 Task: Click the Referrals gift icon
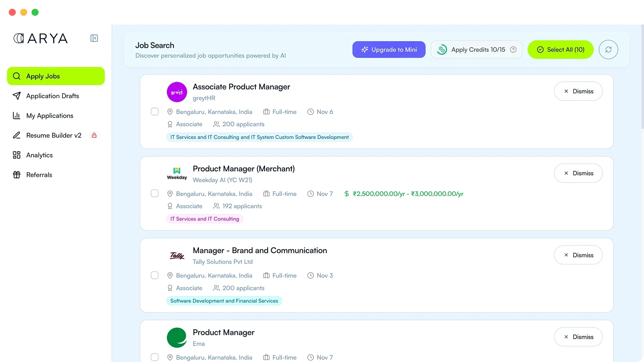click(17, 174)
